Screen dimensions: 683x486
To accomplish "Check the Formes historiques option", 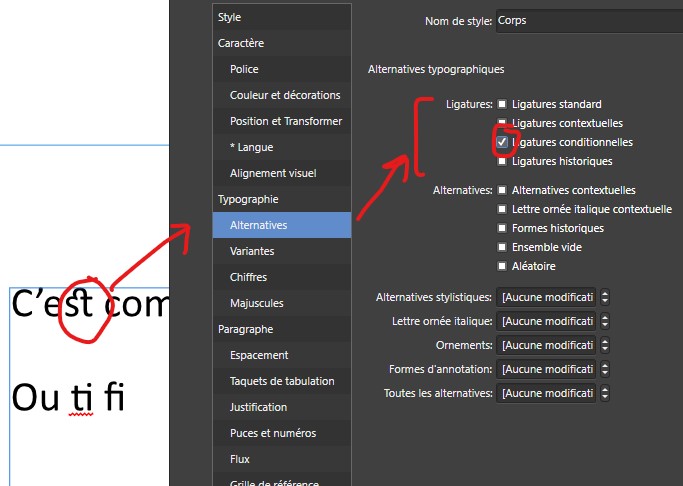I will point(502,228).
